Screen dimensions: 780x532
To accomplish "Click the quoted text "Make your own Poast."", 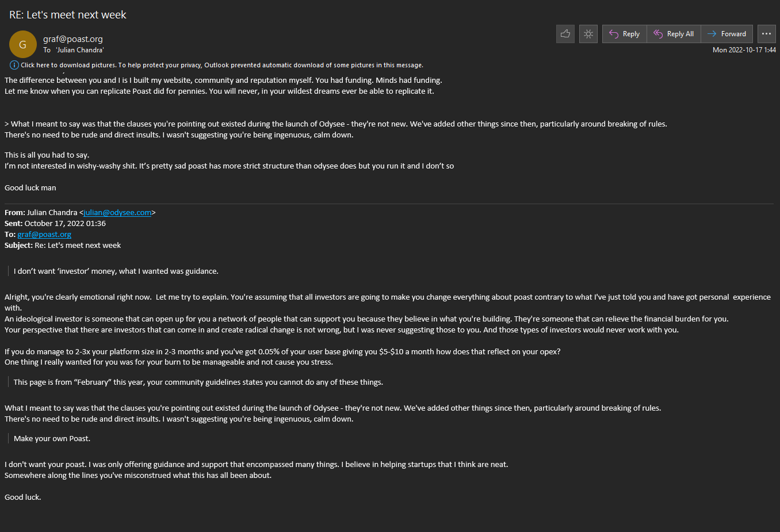I will 52,439.
